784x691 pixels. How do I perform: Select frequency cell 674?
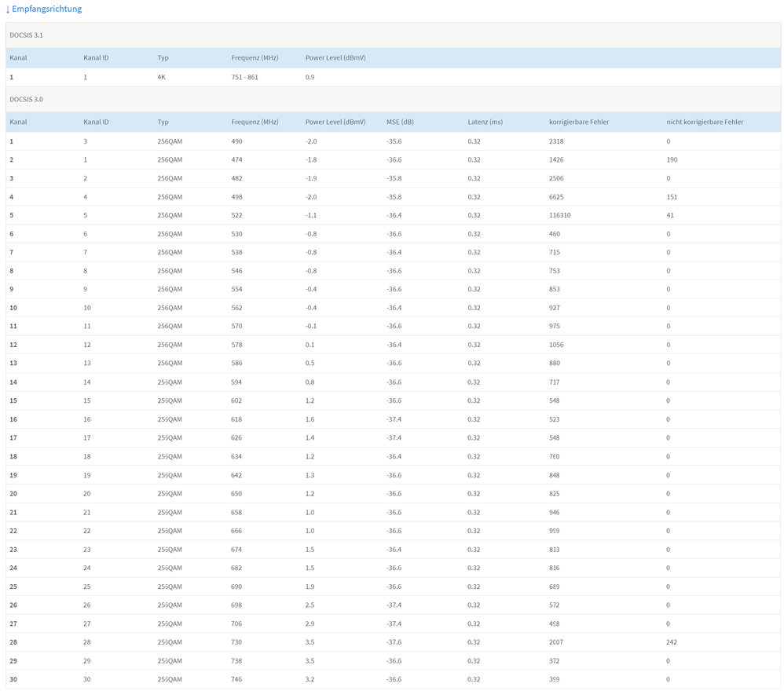click(236, 550)
